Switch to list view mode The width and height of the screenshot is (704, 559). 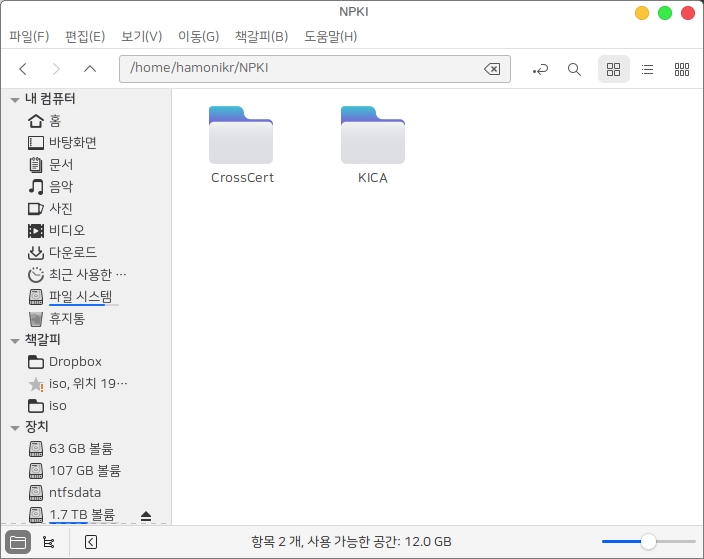(648, 69)
